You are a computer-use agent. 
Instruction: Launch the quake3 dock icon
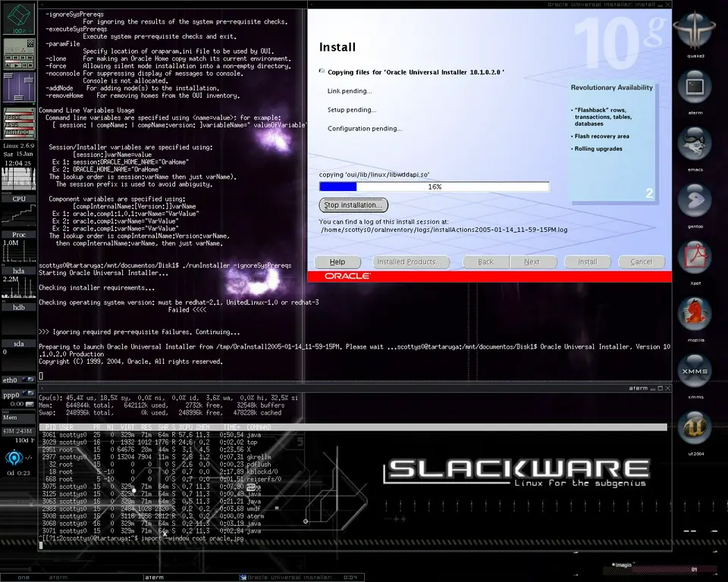(695, 31)
